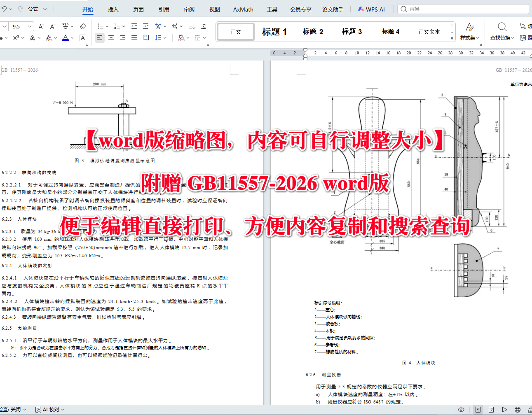Align paragraph to the left
The height and width of the screenshot is (415, 532).
tap(100, 38)
